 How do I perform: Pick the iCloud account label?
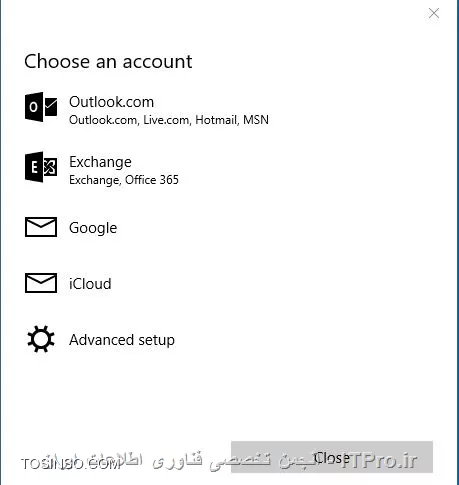click(x=90, y=284)
